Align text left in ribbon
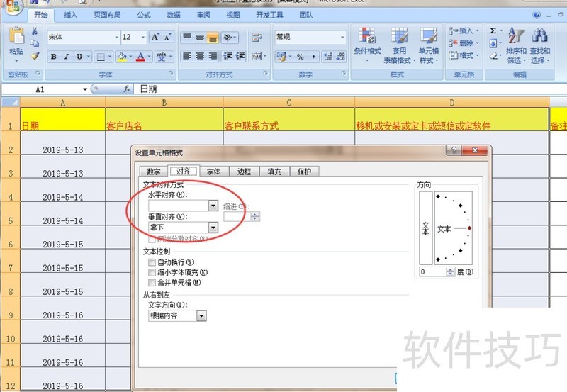The height and width of the screenshot is (392, 567). (x=187, y=56)
